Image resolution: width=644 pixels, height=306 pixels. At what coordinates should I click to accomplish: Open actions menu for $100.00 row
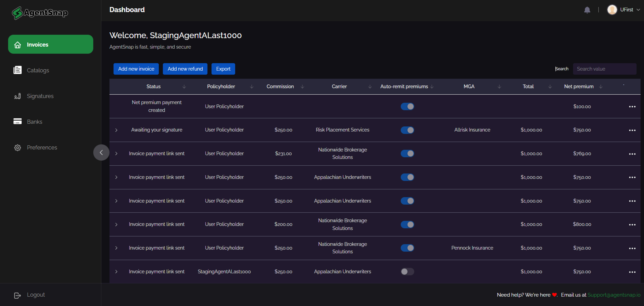632,107
